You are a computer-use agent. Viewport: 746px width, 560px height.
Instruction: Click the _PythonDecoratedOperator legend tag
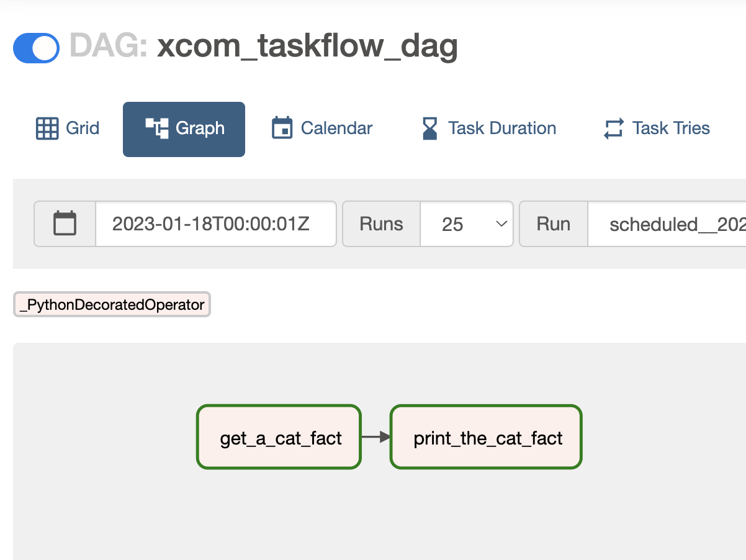112,305
